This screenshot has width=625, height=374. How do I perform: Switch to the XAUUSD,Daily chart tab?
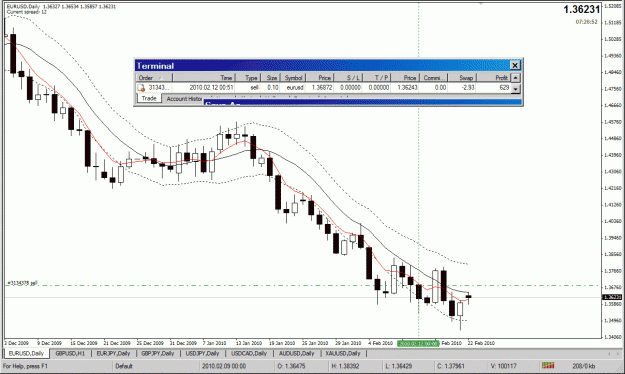point(342,353)
